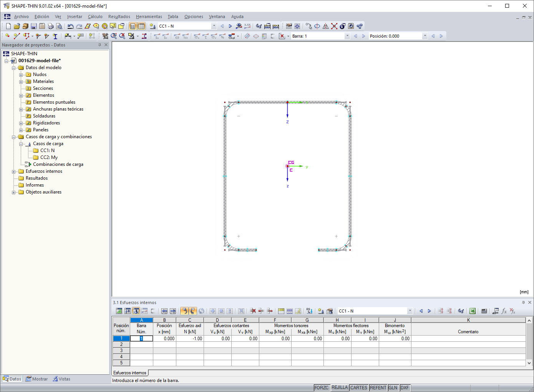Toggle REJILLA grid in the status bar

pos(340,388)
